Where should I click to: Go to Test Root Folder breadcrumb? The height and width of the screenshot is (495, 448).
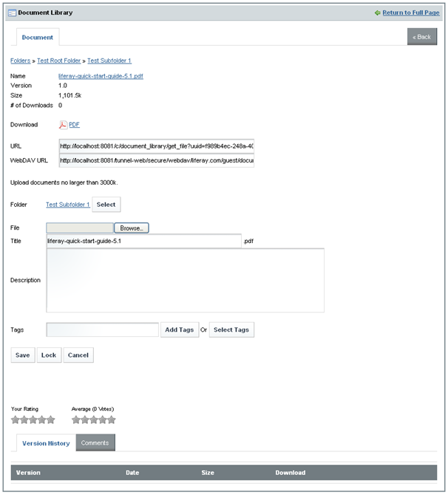click(60, 61)
